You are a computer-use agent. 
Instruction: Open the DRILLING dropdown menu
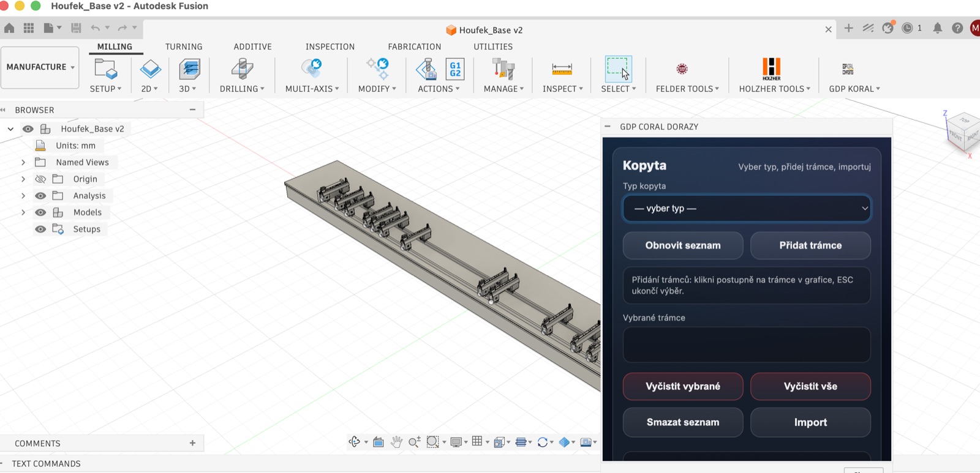(242, 89)
